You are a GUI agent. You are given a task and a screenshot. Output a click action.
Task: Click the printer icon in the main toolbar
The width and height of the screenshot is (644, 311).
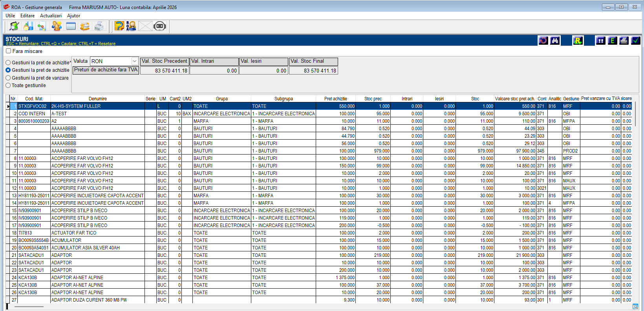99,26
